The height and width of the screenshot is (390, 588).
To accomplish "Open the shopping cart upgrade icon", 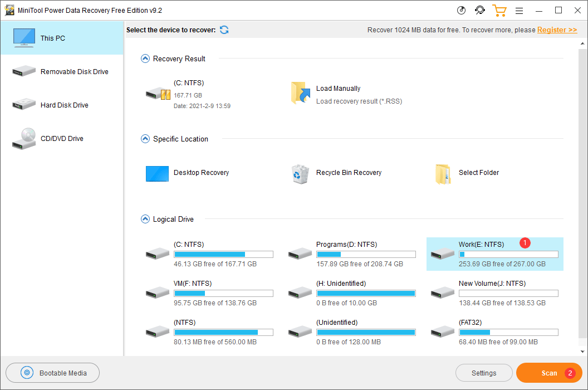I will (x=499, y=11).
